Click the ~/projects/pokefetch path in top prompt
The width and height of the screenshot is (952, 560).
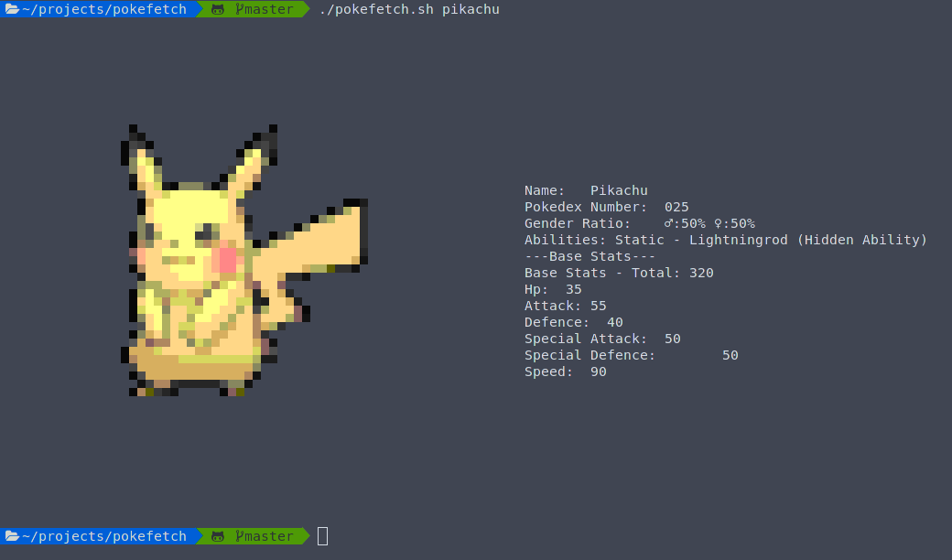tap(104, 9)
